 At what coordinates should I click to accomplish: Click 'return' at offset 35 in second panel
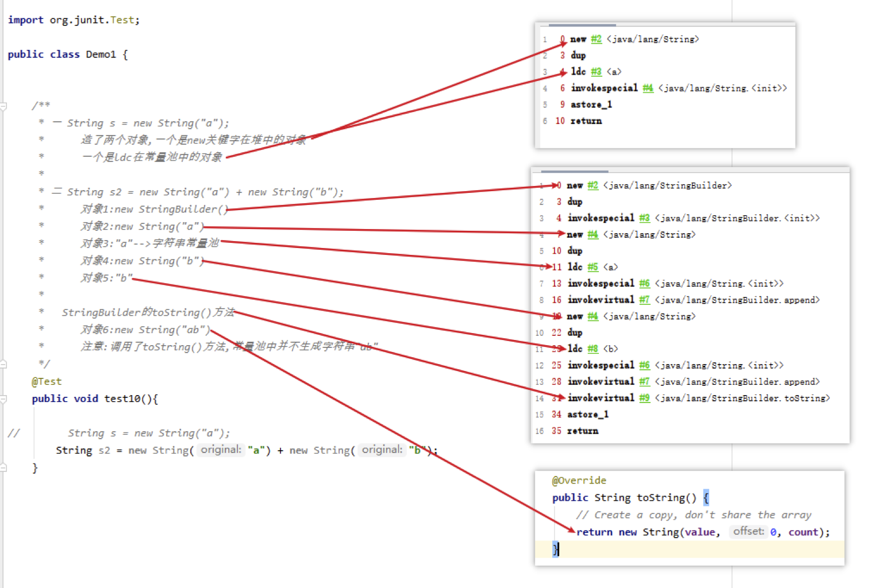coord(583,431)
